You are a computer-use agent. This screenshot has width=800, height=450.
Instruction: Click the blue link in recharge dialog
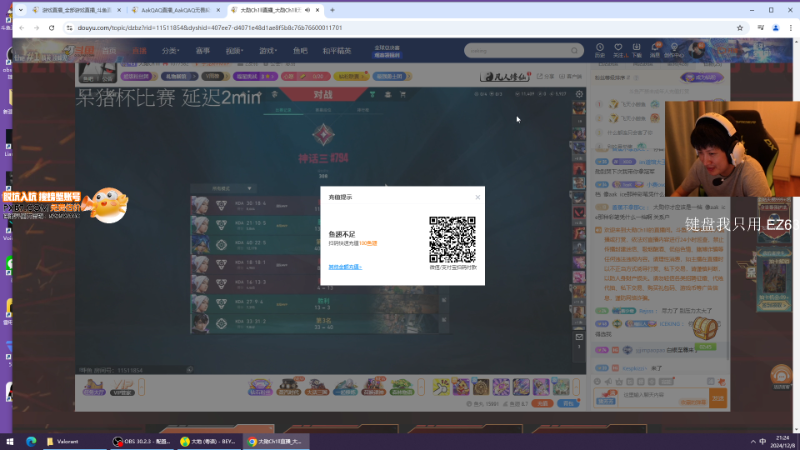coord(345,267)
